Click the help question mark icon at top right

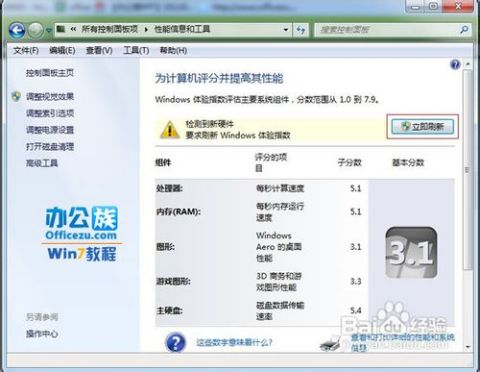(x=455, y=65)
